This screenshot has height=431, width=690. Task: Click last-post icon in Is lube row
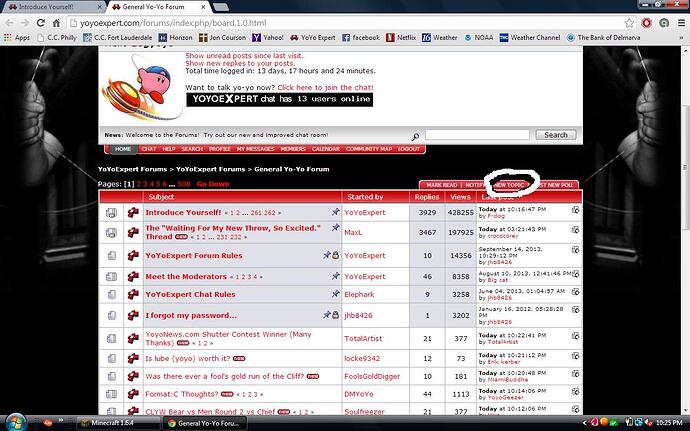click(575, 356)
